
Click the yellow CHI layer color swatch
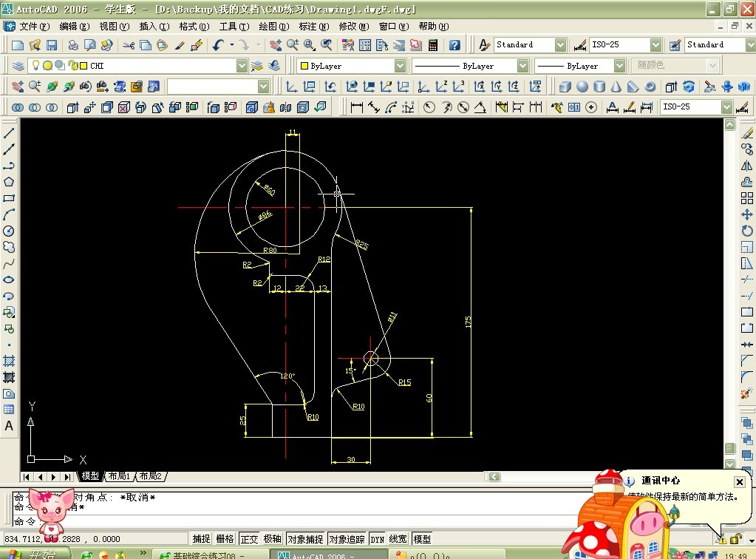[x=84, y=66]
